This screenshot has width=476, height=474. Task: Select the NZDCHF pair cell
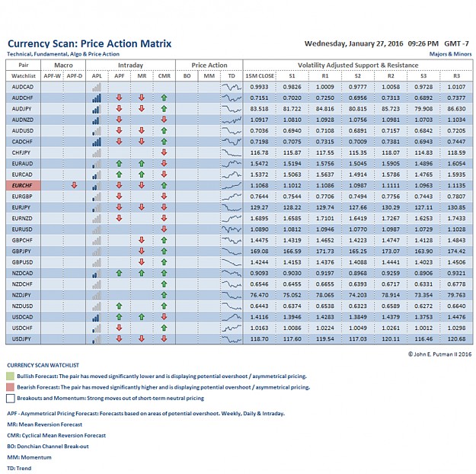(x=23, y=283)
